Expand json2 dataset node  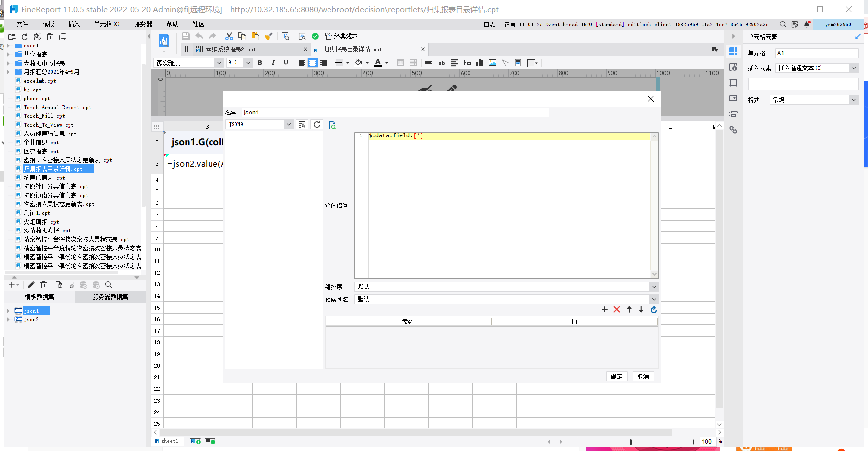[8, 319]
